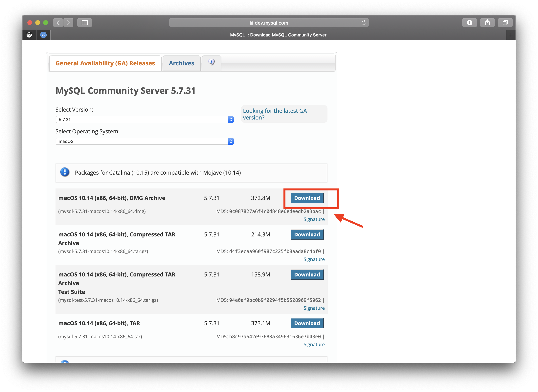Reload the dev.mysql.com page

coord(364,23)
